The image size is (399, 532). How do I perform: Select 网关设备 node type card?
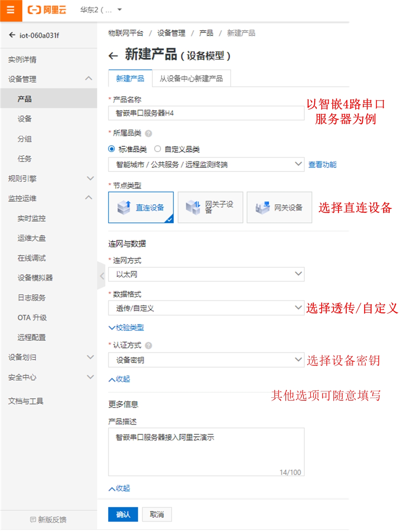tap(279, 208)
